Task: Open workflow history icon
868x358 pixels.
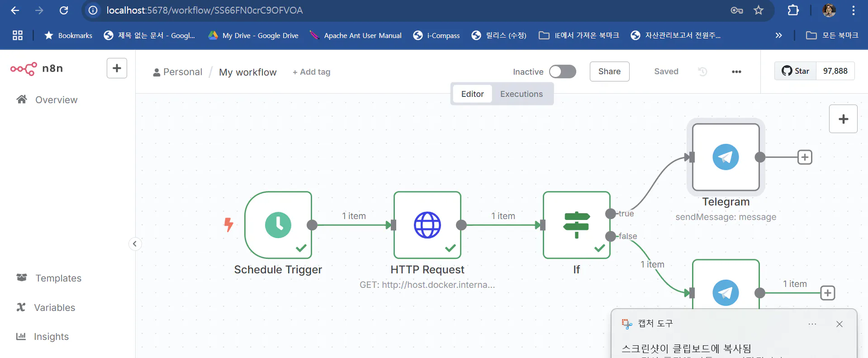Action: [x=702, y=72]
